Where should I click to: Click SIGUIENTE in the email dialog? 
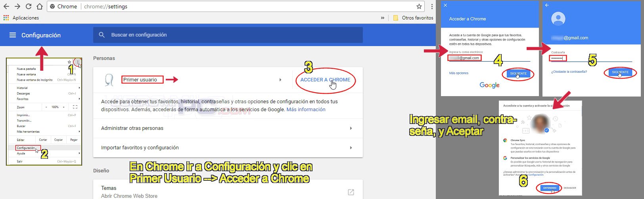[x=518, y=73]
